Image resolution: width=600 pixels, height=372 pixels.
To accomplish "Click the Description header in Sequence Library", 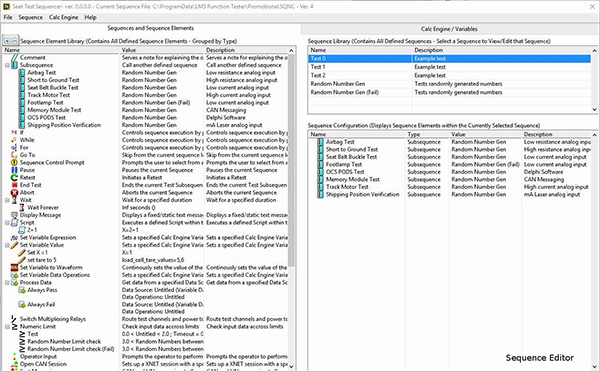I will click(501, 50).
